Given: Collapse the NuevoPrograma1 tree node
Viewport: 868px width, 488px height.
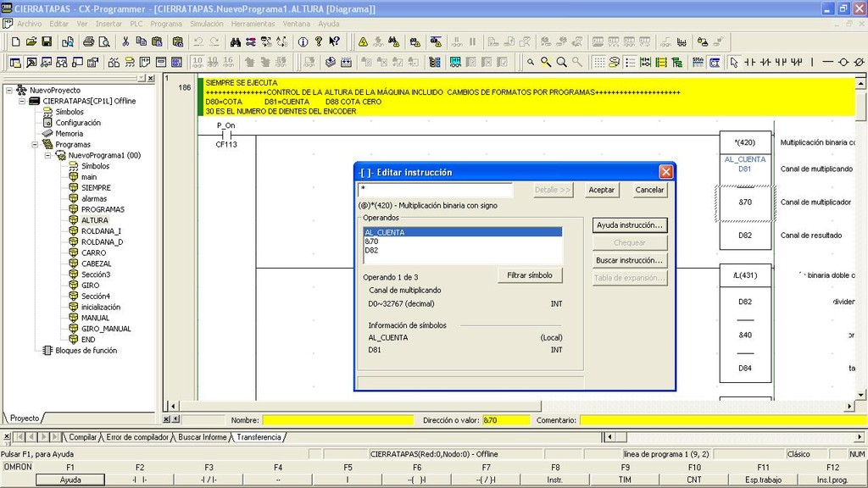Looking at the screenshot, I should tap(47, 156).
